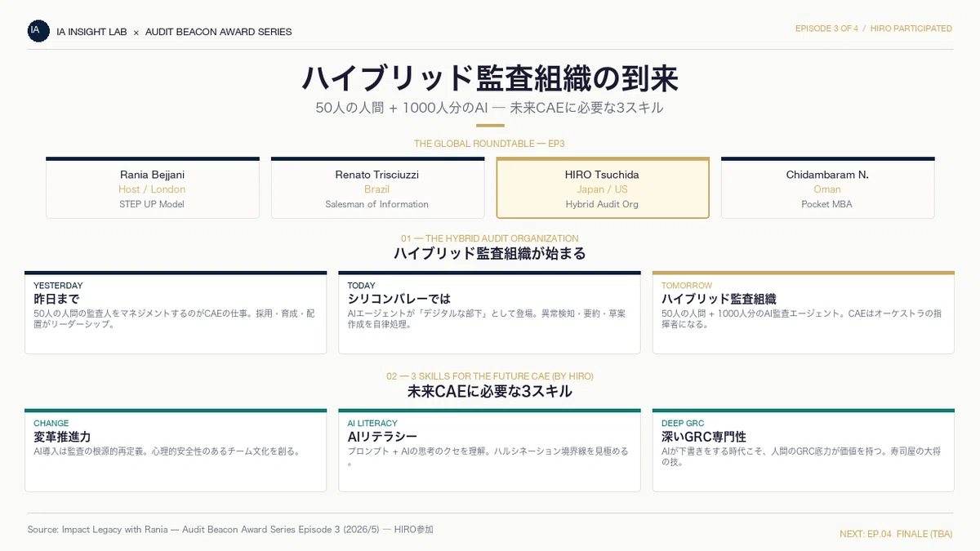The width and height of the screenshot is (980, 551).
Task: Click "Host / London" text
Action: (152, 189)
